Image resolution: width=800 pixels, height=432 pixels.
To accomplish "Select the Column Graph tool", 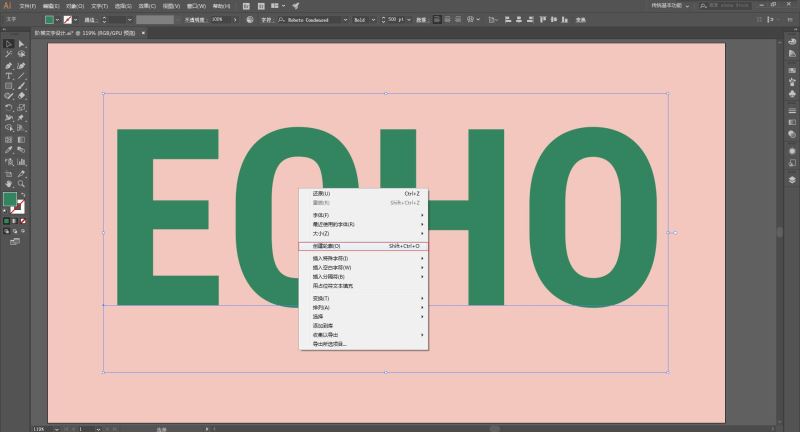I will [x=21, y=162].
